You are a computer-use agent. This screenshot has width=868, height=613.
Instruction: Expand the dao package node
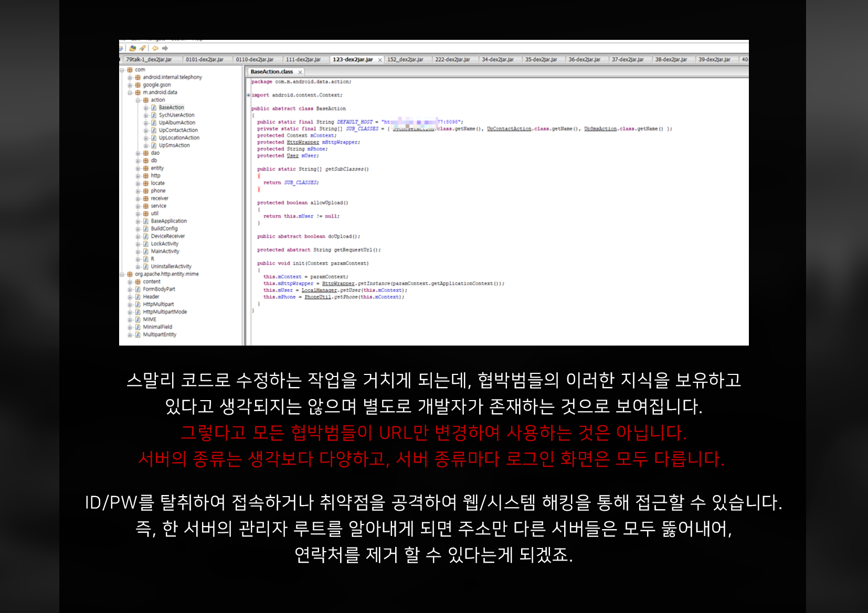click(x=139, y=153)
